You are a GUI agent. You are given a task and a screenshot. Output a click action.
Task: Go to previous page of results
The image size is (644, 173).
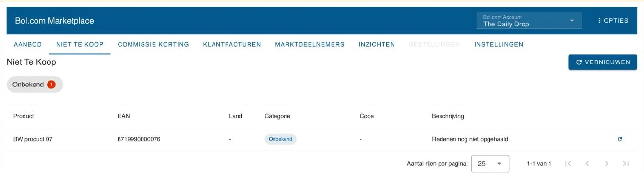tap(587, 164)
